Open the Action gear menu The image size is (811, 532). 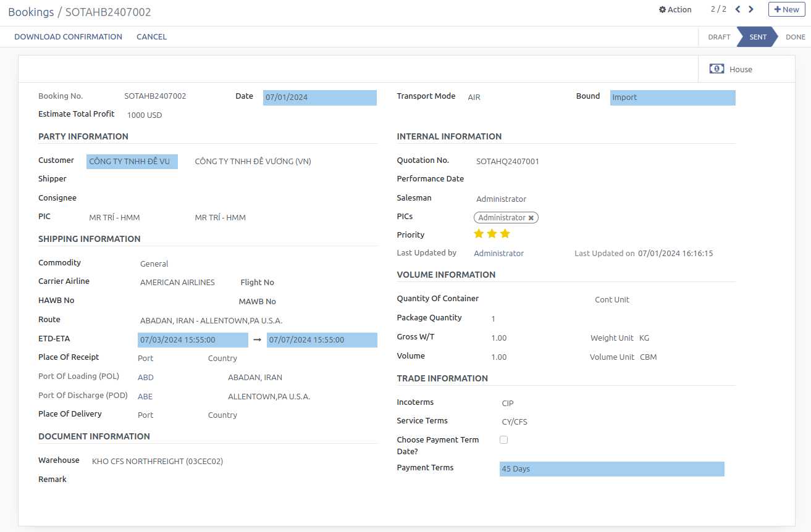coord(675,9)
